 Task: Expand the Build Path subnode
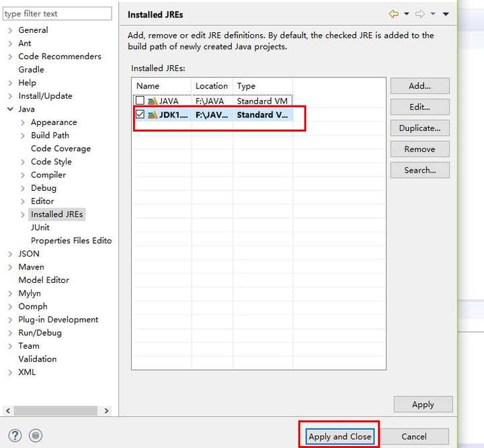(23, 136)
